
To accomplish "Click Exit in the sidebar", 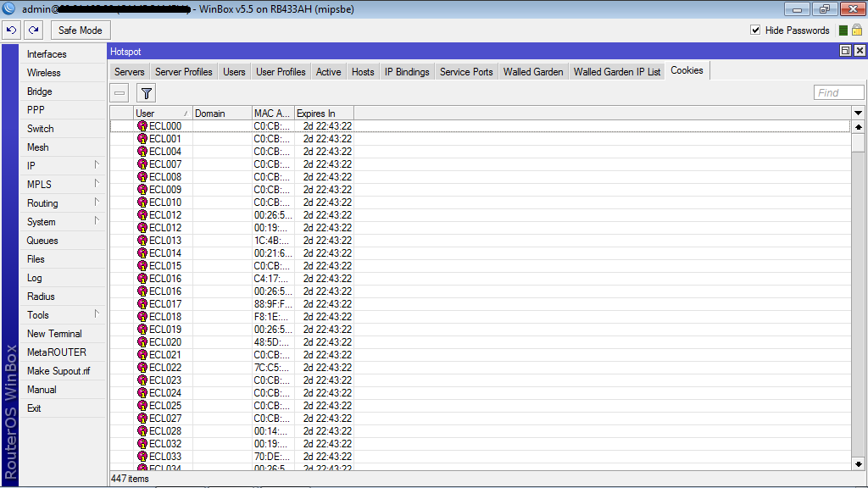I will click(63, 408).
